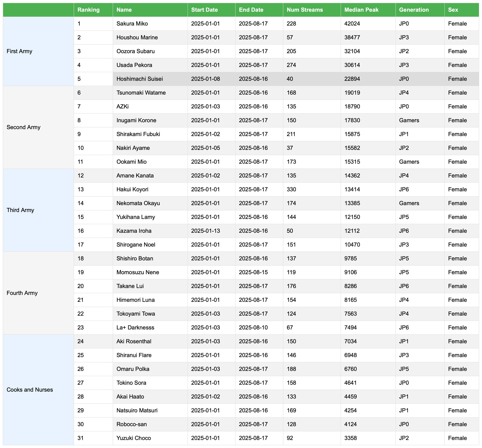Click the name Shiranui Flare
This screenshot has width=482, height=448.
(x=134, y=355)
